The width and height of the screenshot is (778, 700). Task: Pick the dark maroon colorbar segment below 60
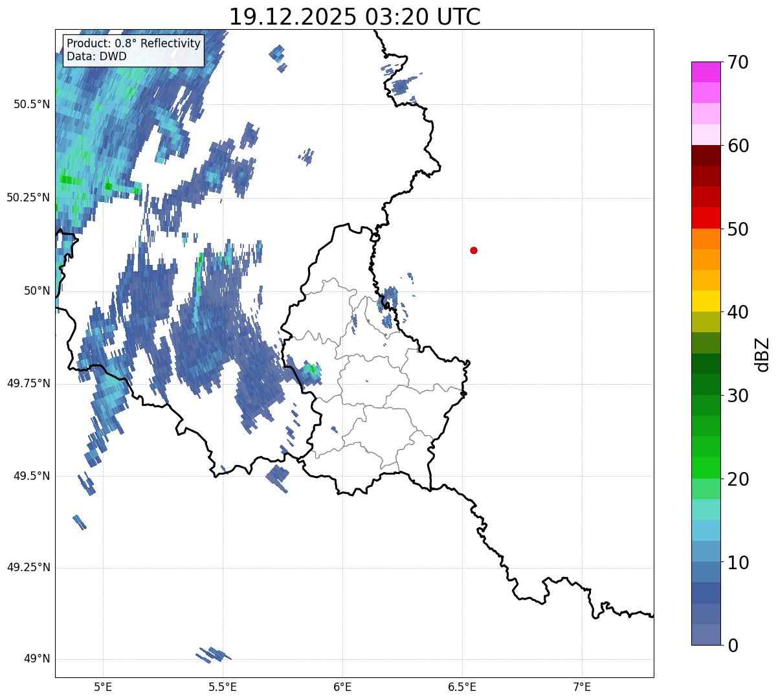[706, 155]
